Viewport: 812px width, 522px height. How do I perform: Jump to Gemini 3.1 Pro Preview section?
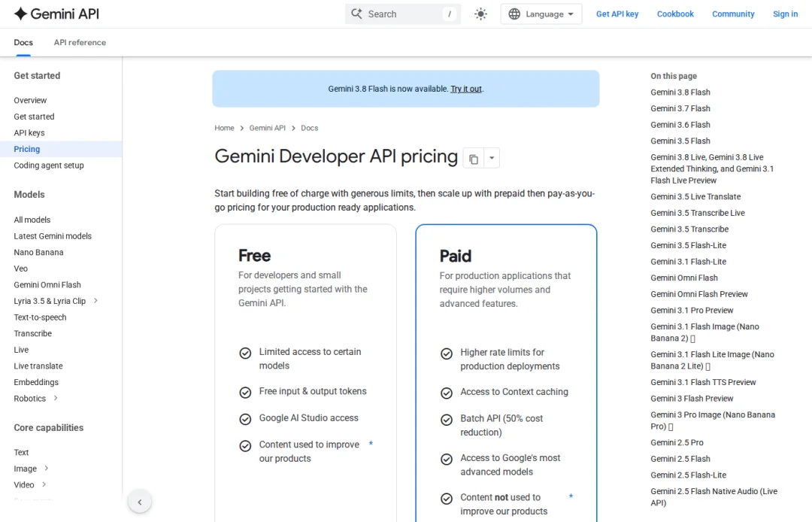[x=692, y=311]
